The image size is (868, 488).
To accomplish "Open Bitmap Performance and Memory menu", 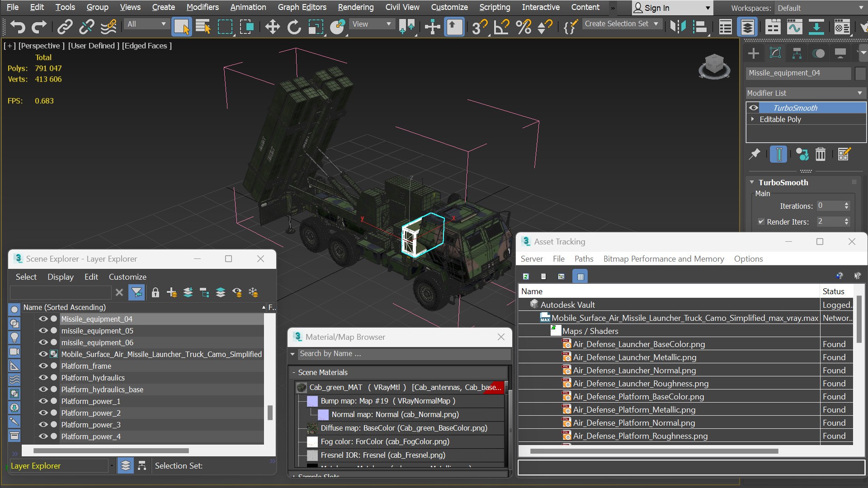I will point(664,259).
